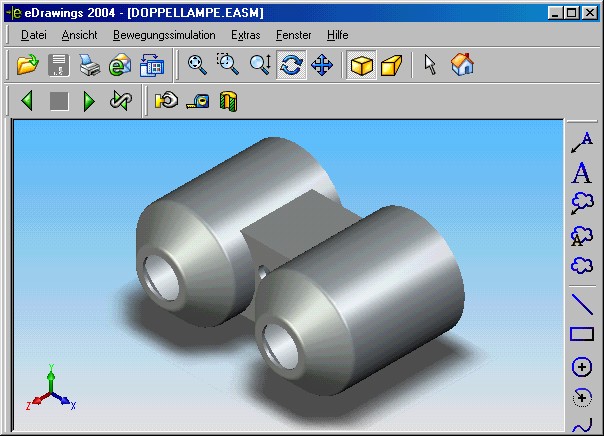Select the plain Text markup tool
This screenshot has height=436, width=604.
click(x=582, y=173)
